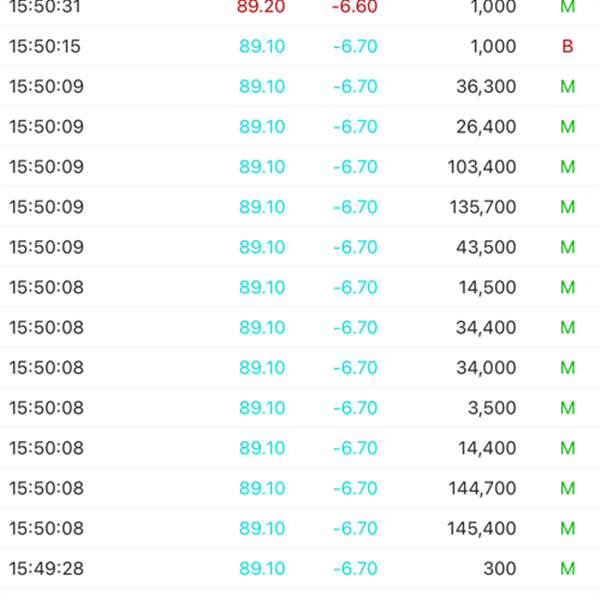Choose the 34,000 volume trade
Image resolution: width=600 pixels, height=600 pixels.
(483, 368)
